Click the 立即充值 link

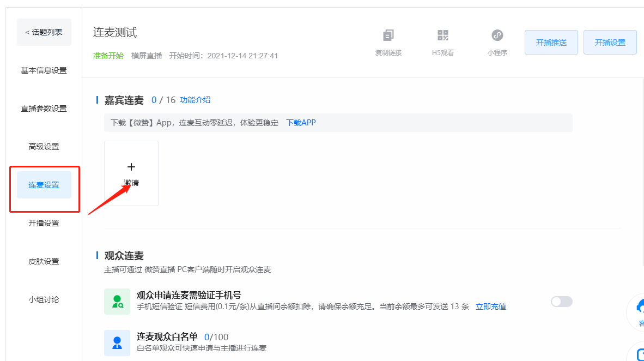click(x=491, y=306)
